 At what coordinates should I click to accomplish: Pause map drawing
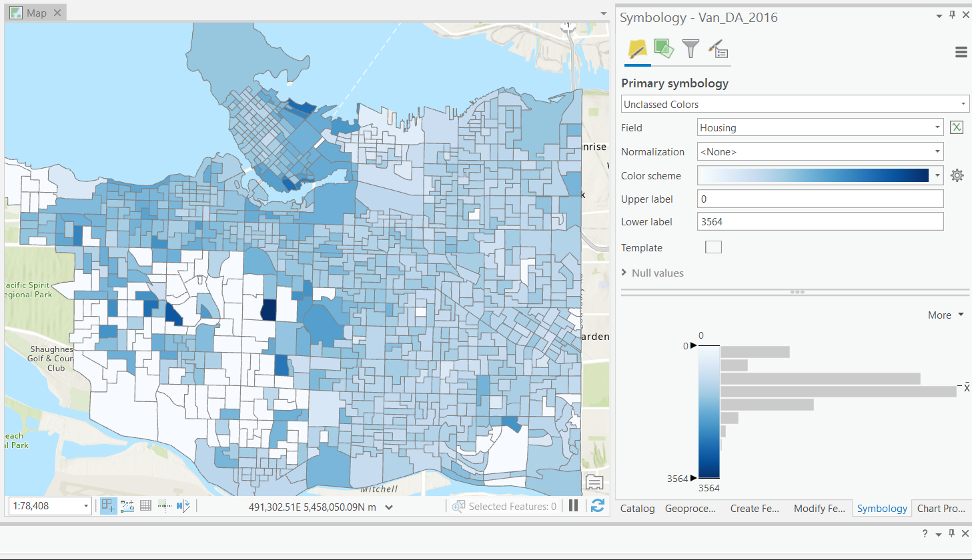(x=573, y=506)
